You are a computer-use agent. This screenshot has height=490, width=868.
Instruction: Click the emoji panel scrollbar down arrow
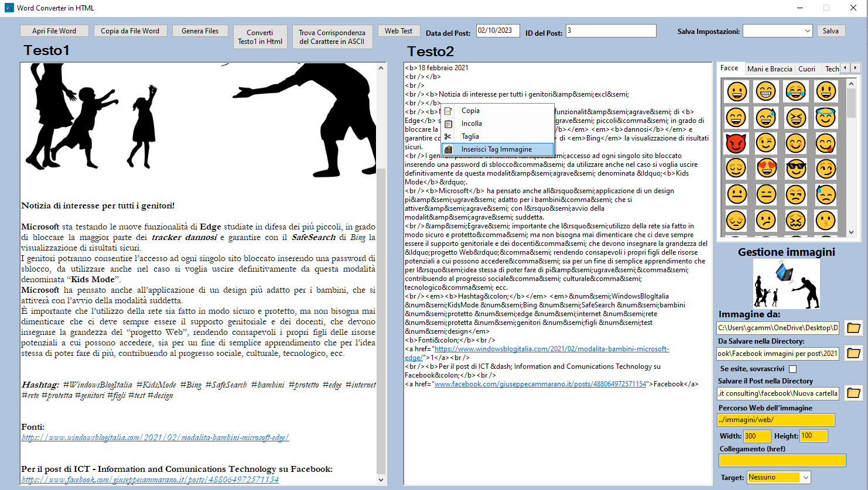[852, 232]
